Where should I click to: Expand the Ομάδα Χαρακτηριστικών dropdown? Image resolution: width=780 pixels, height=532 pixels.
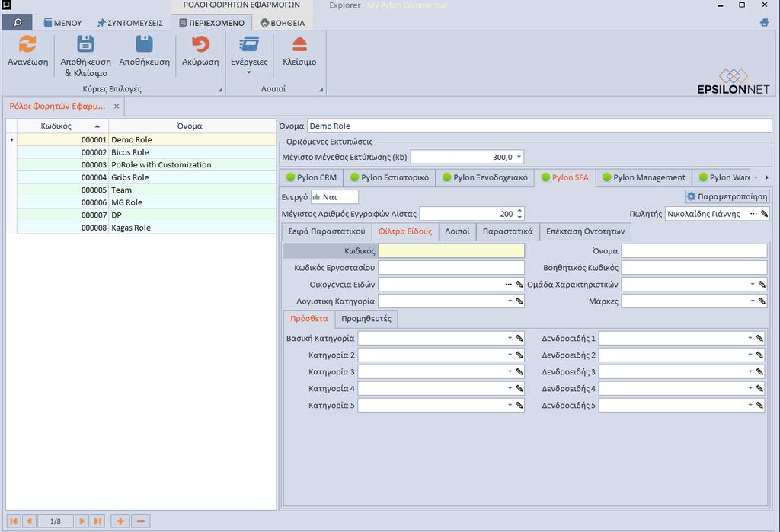753,285
